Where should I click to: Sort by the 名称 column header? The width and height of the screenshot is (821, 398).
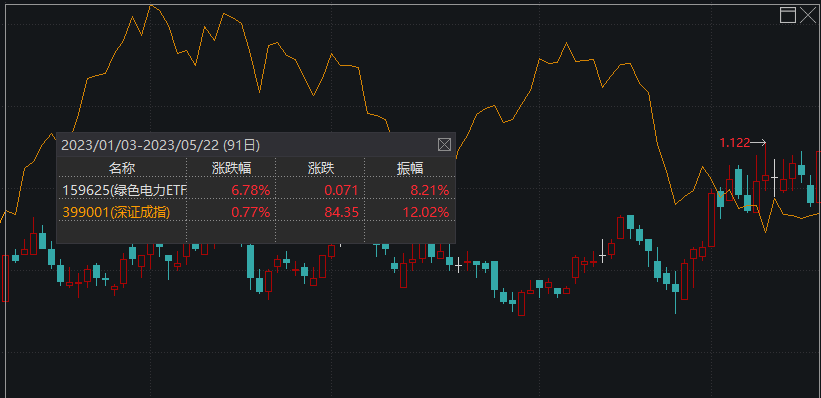coord(122,168)
